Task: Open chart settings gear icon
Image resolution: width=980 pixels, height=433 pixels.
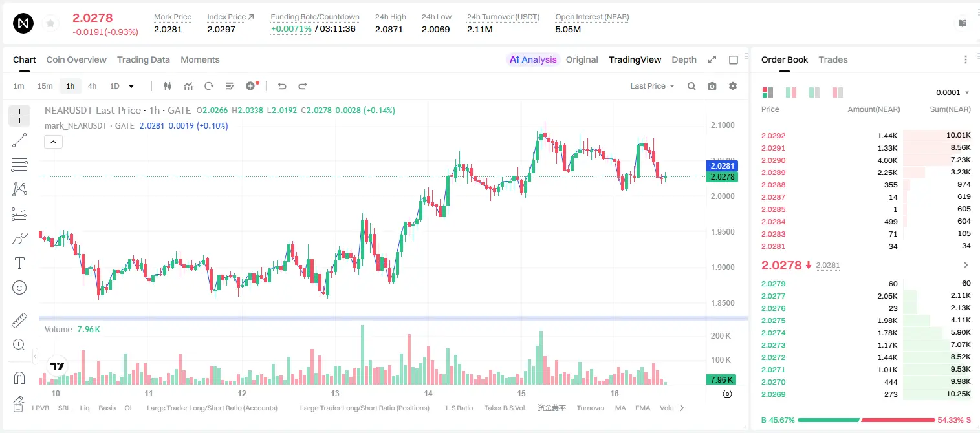Action: coord(733,86)
